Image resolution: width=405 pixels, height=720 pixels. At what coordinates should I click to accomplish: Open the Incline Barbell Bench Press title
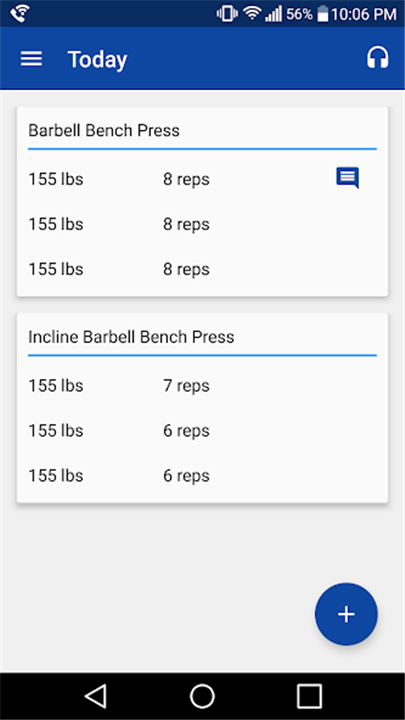(x=131, y=337)
